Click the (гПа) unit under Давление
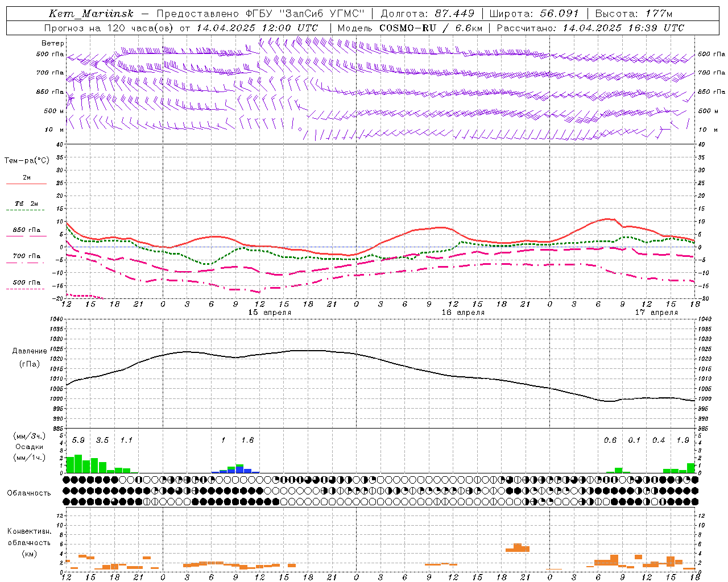The image size is (728, 582). pyautogui.click(x=30, y=364)
